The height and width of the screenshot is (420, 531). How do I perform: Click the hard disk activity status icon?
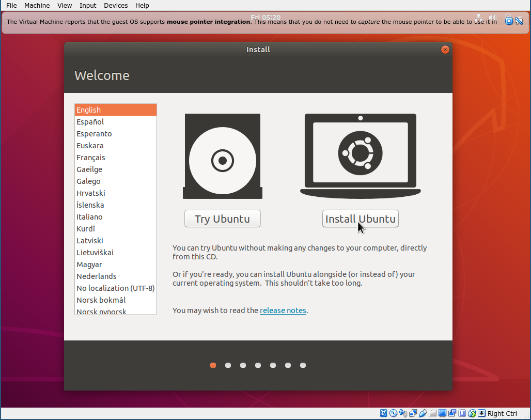click(x=383, y=413)
